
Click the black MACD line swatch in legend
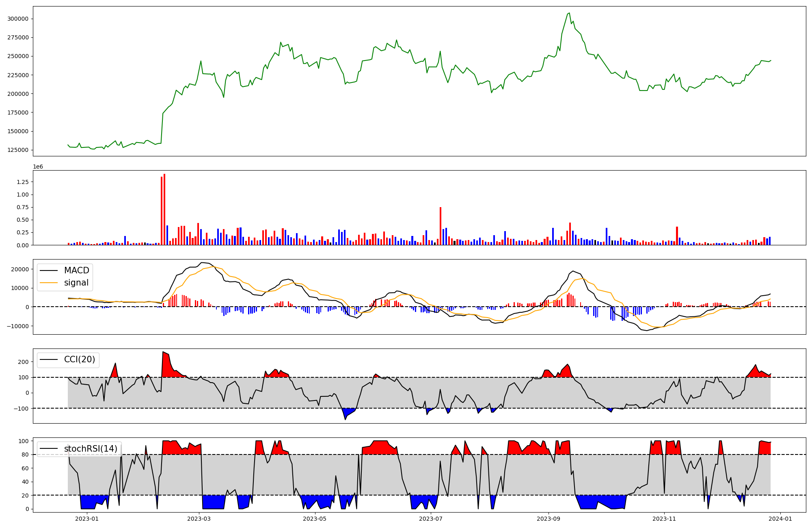pyautogui.click(x=50, y=270)
